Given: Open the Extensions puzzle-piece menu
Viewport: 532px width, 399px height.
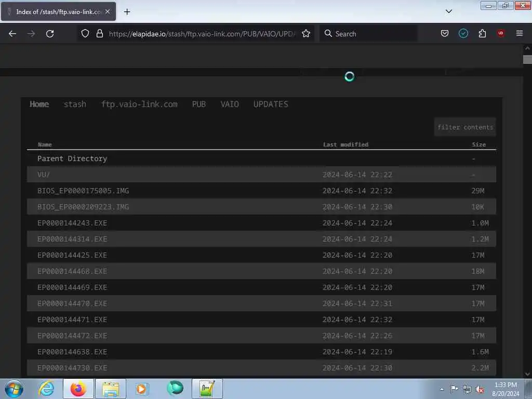Looking at the screenshot, I should coord(482,33).
